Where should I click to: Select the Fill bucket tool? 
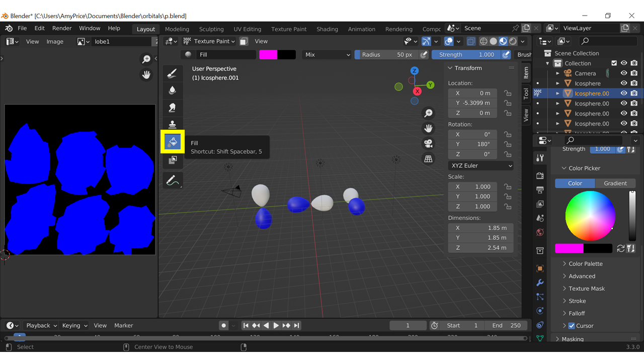coord(172,142)
